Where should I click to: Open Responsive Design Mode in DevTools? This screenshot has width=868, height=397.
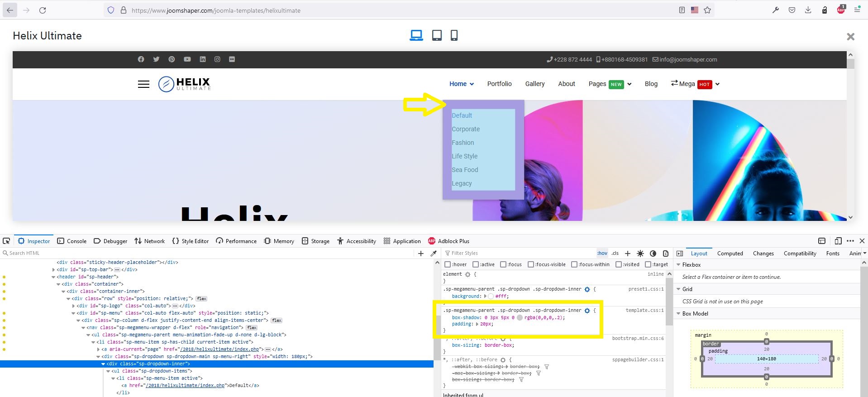point(838,241)
